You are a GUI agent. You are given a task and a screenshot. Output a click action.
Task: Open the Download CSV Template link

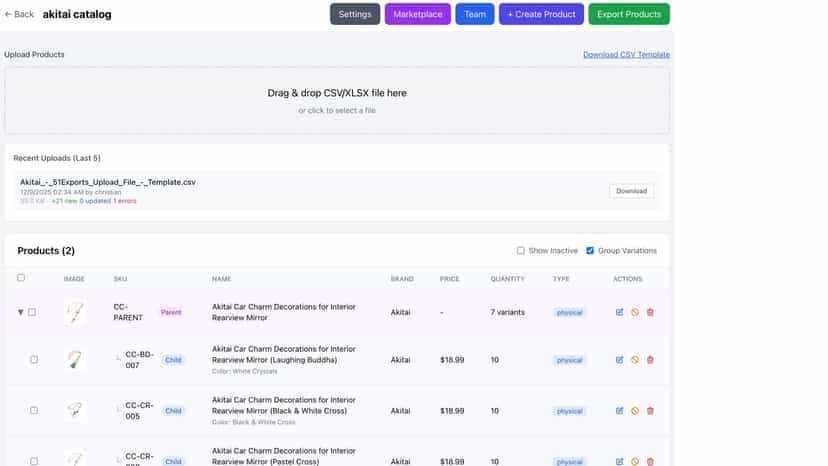(x=626, y=54)
